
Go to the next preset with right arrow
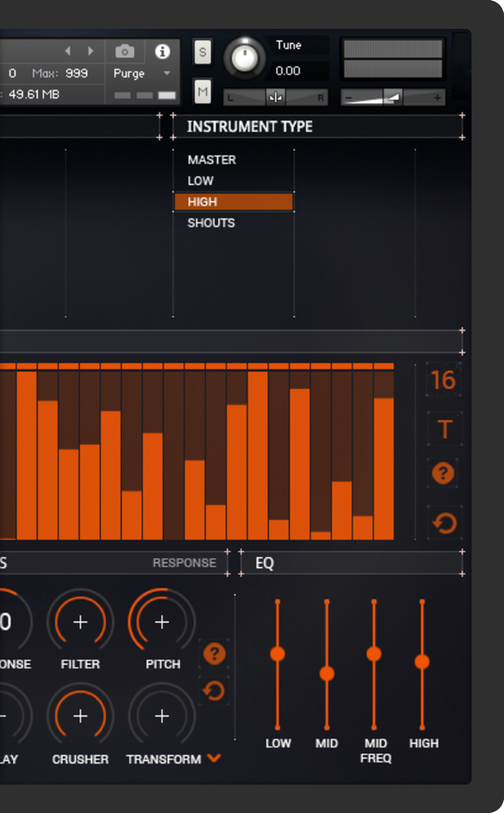tap(91, 51)
